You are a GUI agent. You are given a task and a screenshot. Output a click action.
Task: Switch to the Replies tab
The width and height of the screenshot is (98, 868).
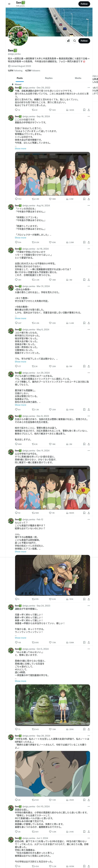pyautogui.click(x=49, y=78)
